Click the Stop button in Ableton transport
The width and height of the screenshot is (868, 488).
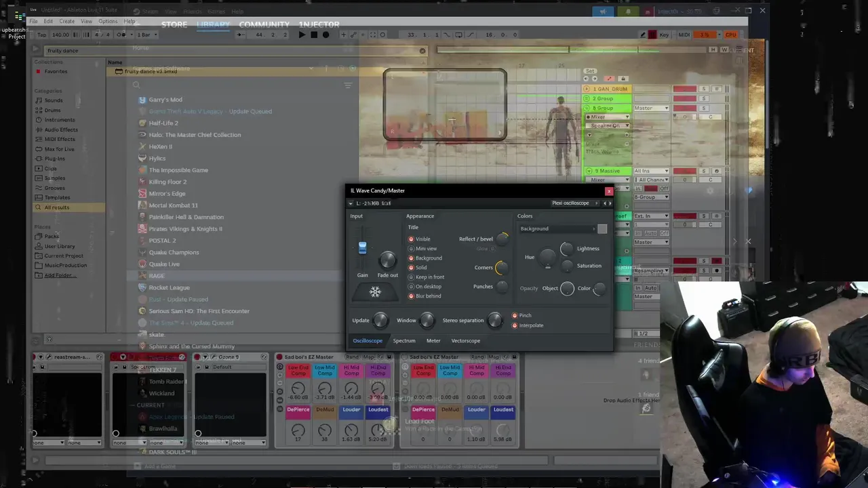tap(314, 35)
